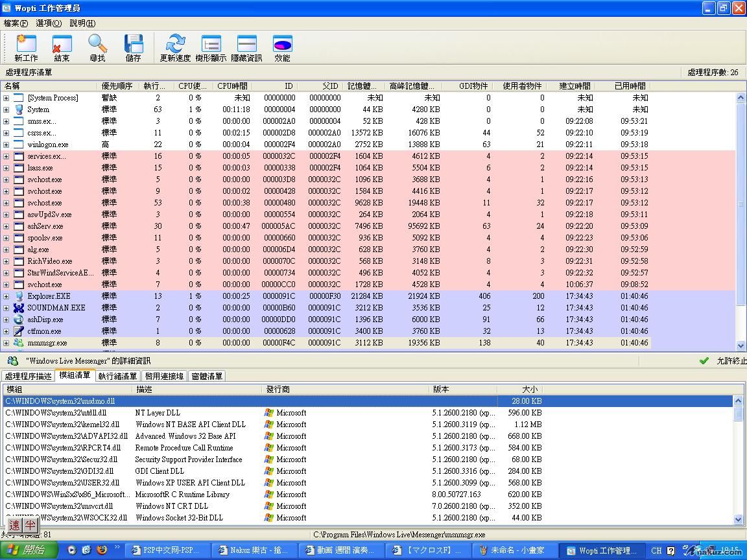Sort by 高峰記憶體 column header
Viewport: 747px width, 560px height.
[412, 86]
